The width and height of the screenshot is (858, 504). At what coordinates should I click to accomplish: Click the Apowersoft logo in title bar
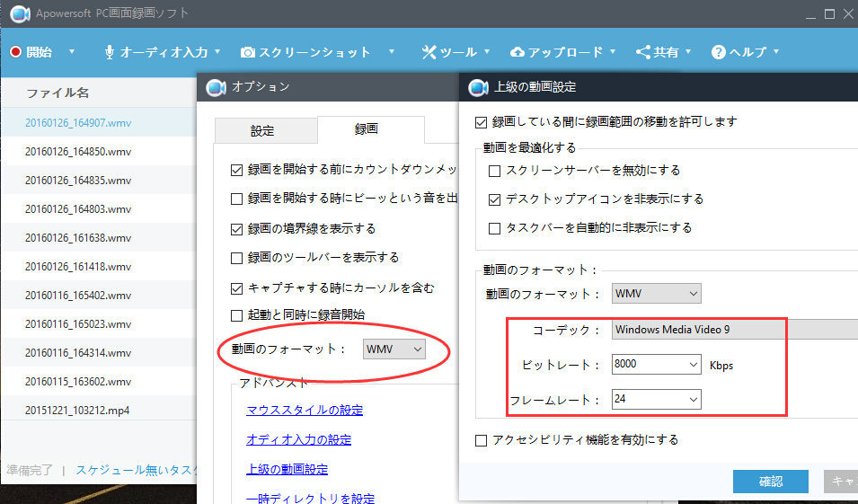[x=17, y=13]
